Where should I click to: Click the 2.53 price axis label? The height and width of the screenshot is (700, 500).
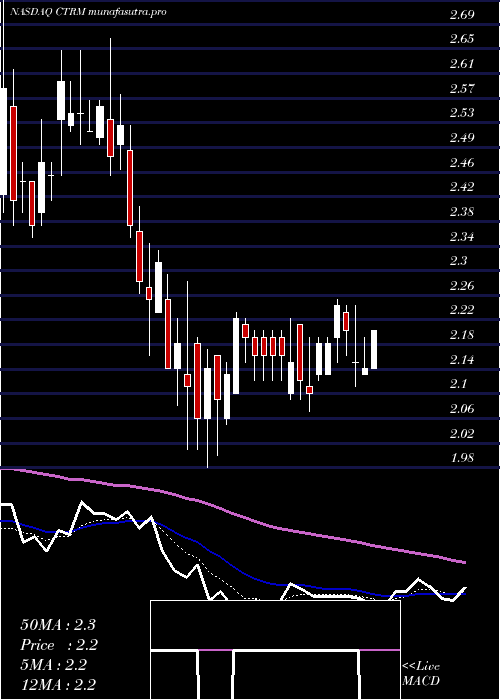click(462, 112)
